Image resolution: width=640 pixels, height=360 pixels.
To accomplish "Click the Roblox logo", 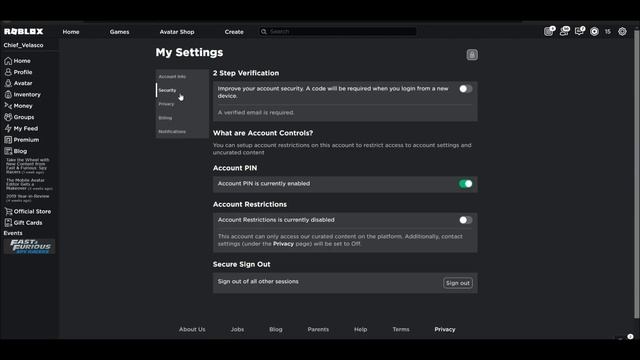I will point(24,31).
